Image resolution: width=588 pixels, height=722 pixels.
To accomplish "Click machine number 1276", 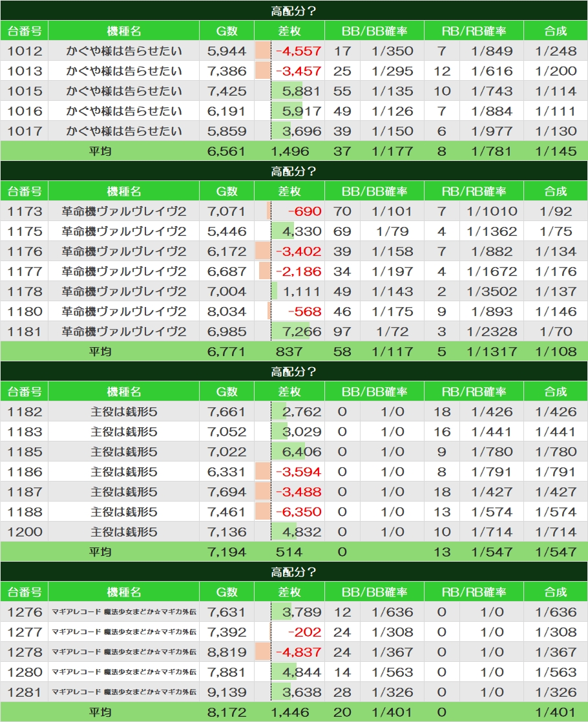I will coord(25,612).
